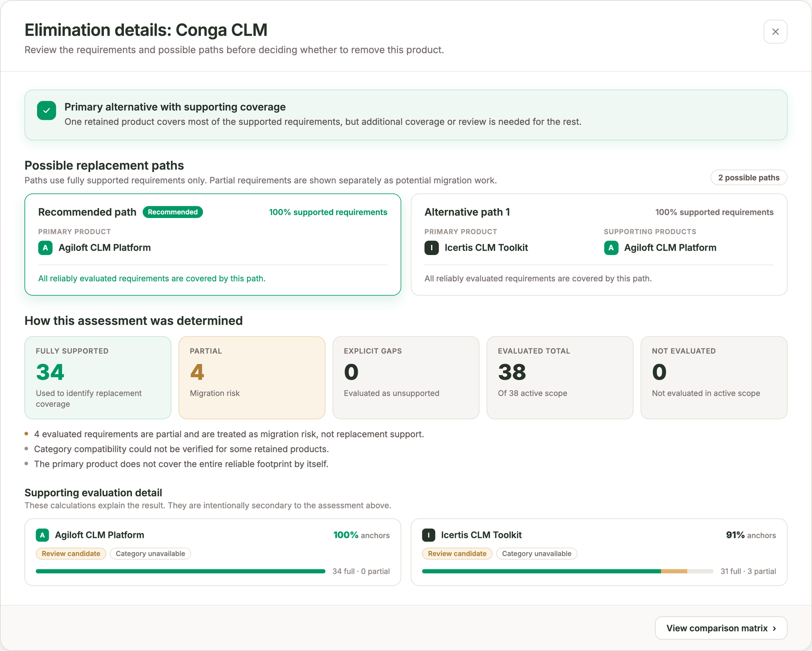Click Agiloft icon under Supporting Products

[611, 248]
